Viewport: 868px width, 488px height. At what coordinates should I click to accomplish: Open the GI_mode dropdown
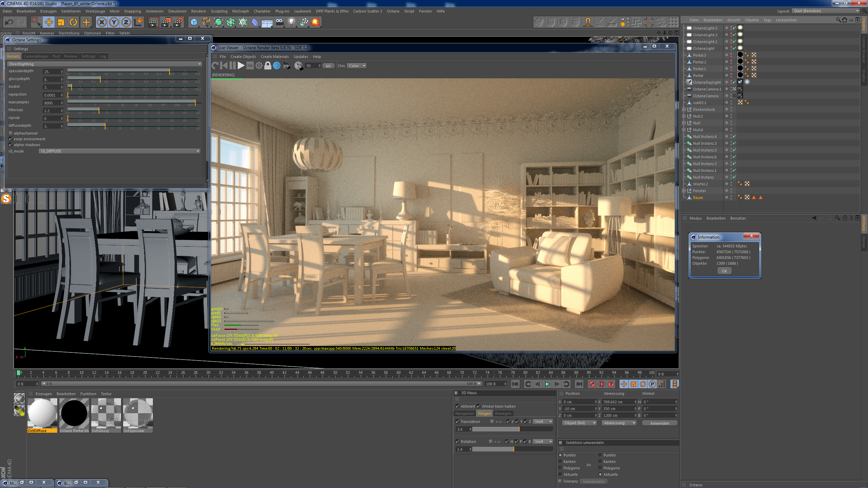click(119, 151)
